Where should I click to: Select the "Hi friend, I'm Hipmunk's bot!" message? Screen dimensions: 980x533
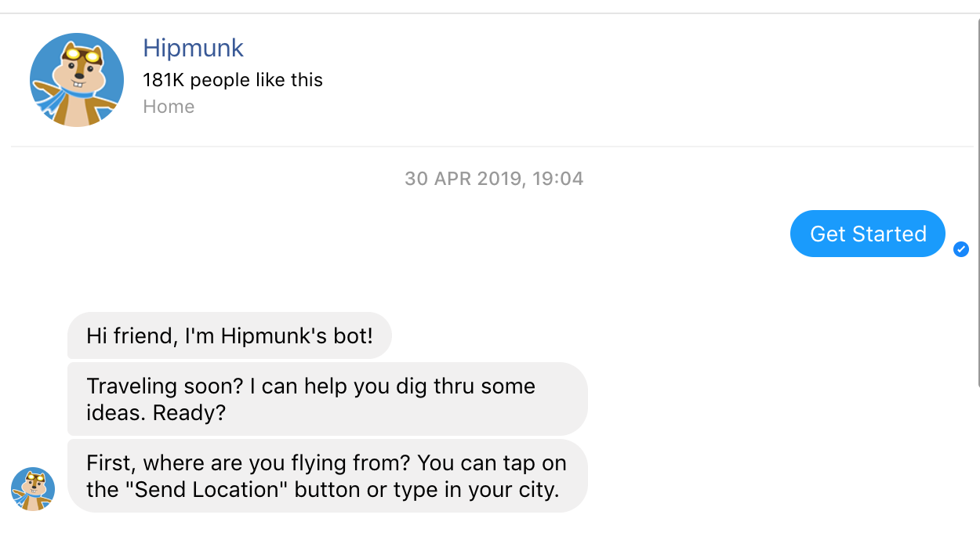click(230, 335)
